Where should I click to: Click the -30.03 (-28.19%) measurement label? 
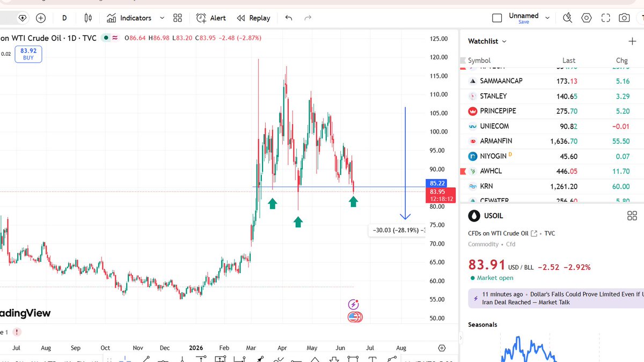[398, 231]
